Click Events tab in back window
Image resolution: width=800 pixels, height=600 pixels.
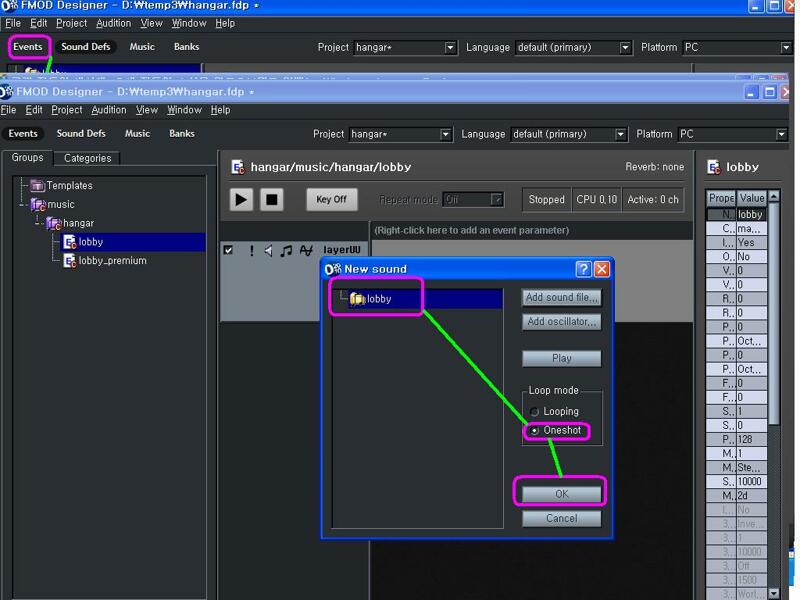click(x=28, y=47)
